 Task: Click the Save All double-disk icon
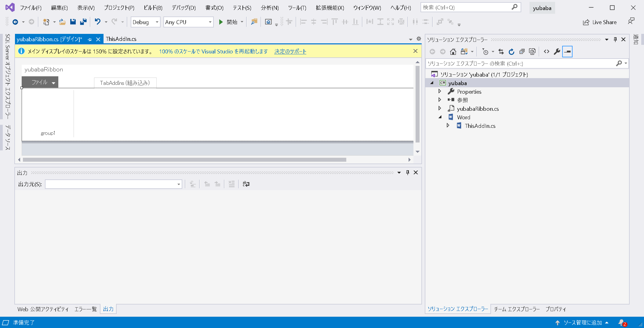pyautogui.click(x=83, y=22)
